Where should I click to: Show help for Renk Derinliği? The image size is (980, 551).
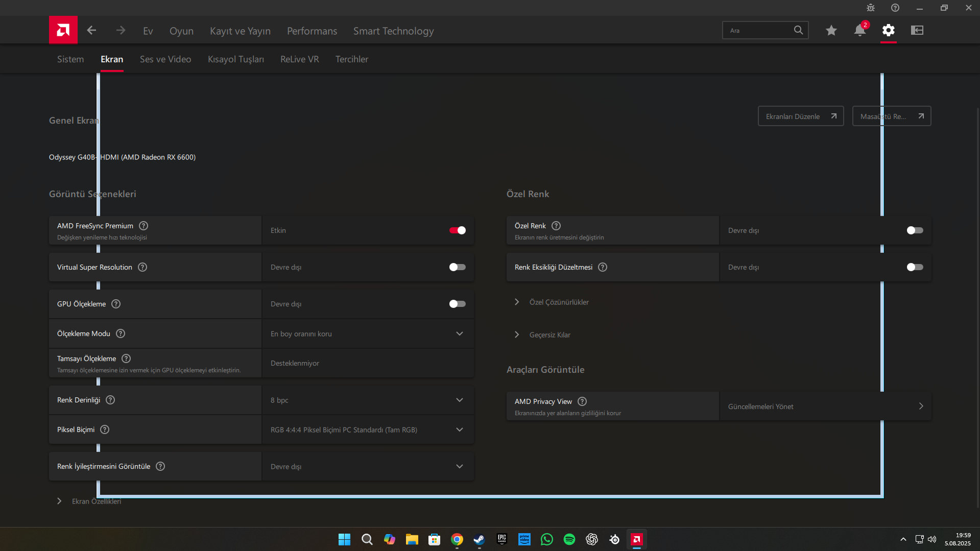point(110,400)
